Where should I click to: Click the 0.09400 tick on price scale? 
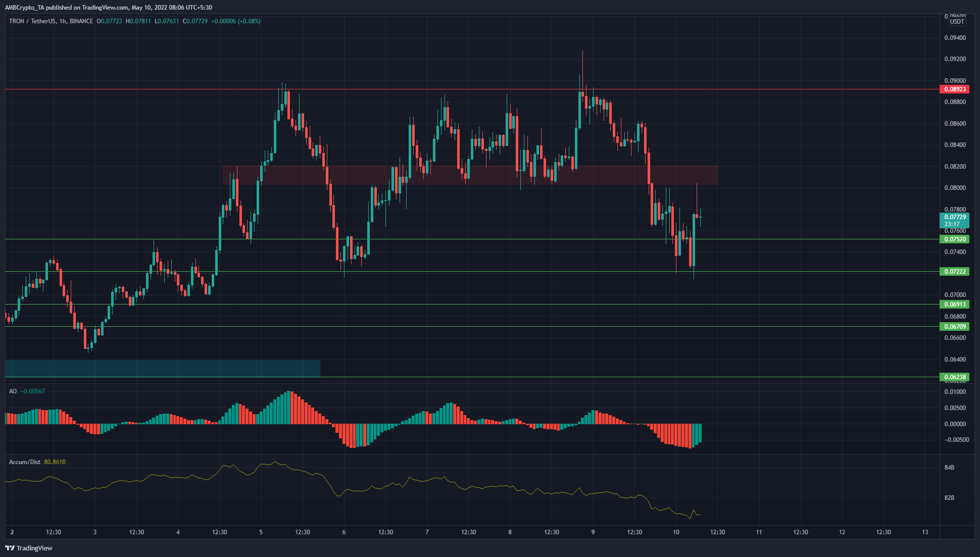pyautogui.click(x=955, y=38)
